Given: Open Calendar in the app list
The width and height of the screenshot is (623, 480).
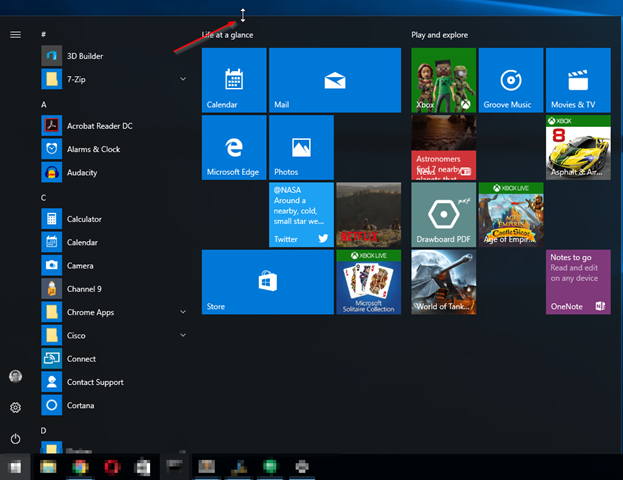Looking at the screenshot, I should [114, 242].
